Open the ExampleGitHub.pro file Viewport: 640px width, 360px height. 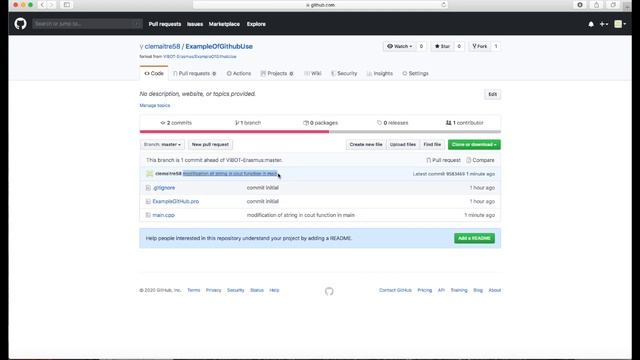point(176,202)
